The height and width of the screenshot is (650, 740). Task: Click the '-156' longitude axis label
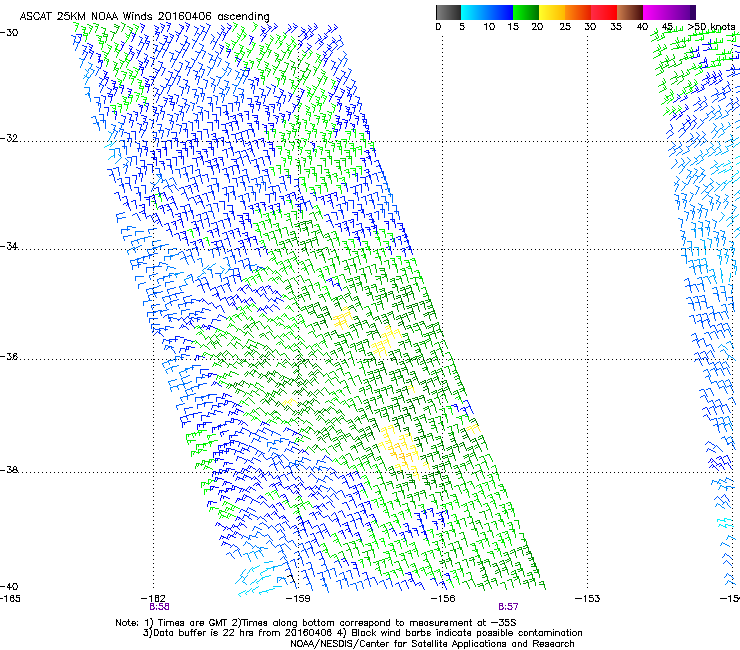[443, 599]
